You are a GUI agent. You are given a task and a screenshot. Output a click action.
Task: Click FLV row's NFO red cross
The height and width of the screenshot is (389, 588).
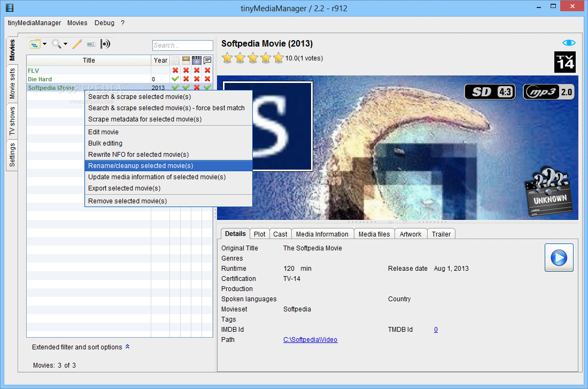tap(175, 70)
